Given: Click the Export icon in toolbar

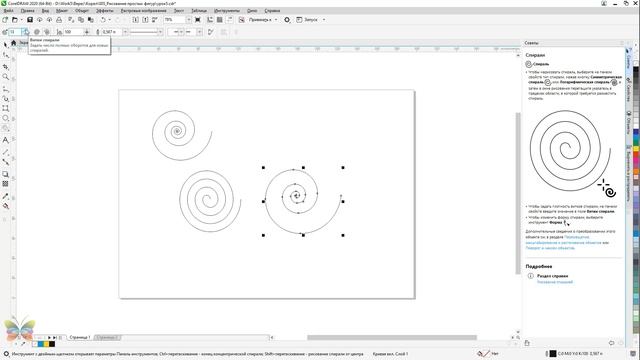Looking at the screenshot, I should tap(145, 20).
